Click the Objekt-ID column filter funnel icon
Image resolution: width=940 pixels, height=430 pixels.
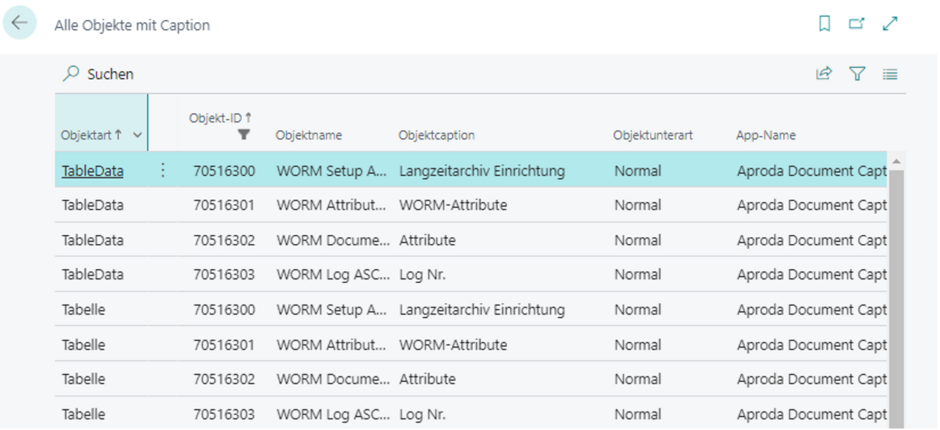click(243, 134)
